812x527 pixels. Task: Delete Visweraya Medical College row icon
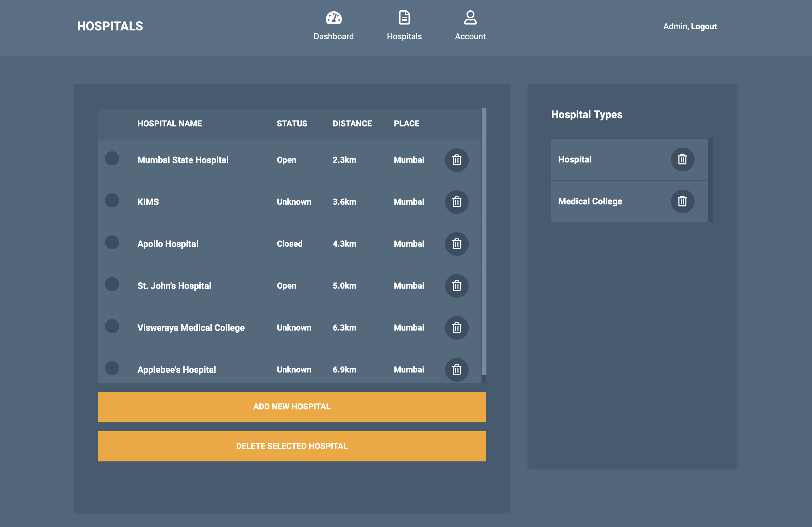tap(457, 328)
